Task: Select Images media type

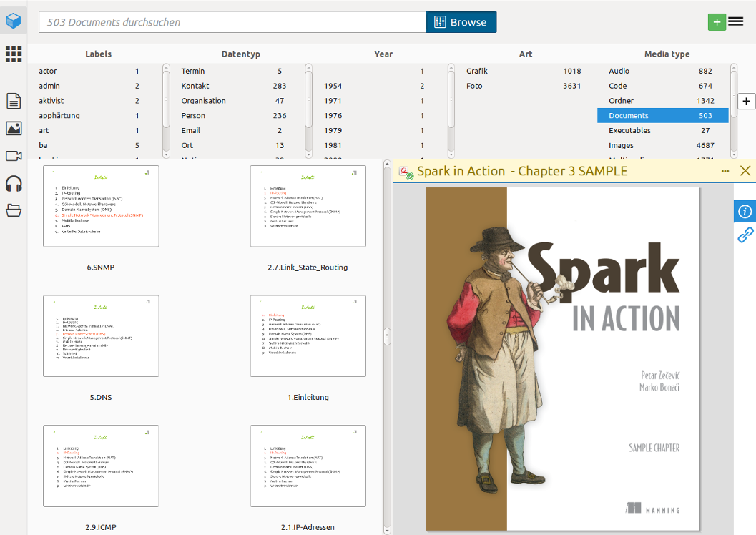Action: click(663, 146)
